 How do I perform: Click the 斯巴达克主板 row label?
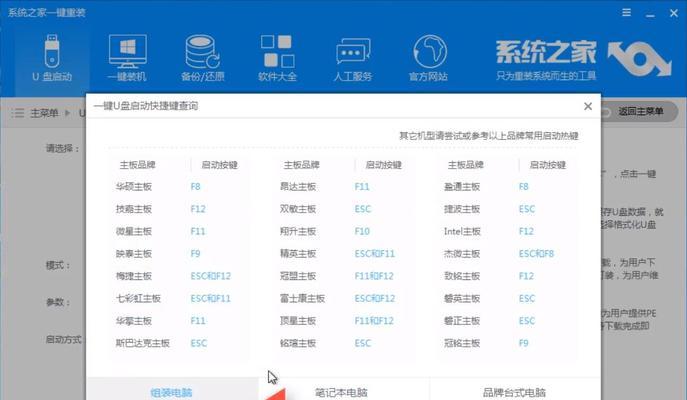tap(142, 343)
